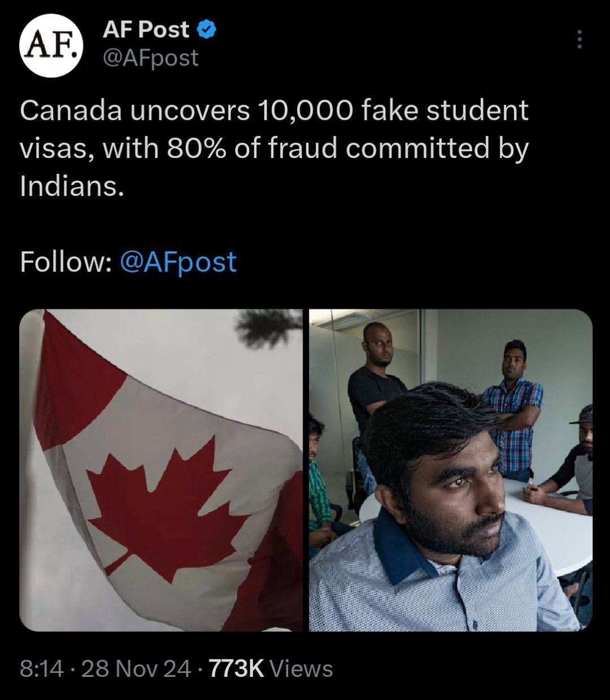This screenshot has width=610, height=700.
Task: Open the AF Post profile avatar
Action: (52, 45)
